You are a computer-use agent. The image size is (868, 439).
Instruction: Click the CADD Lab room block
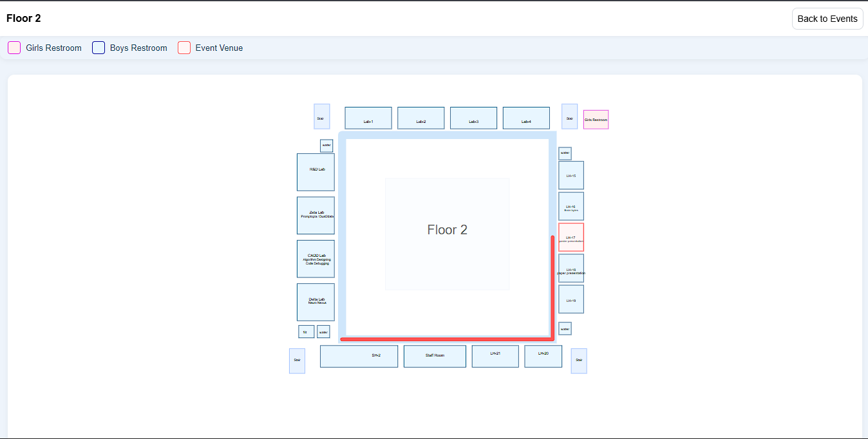click(x=316, y=259)
